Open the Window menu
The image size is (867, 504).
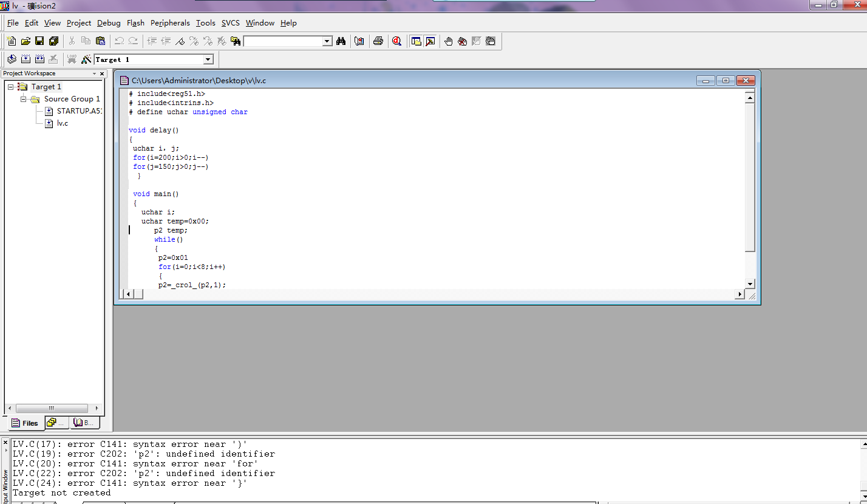(x=260, y=22)
